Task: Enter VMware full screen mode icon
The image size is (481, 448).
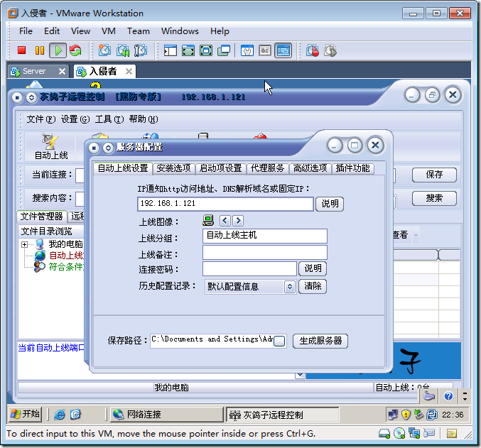Action: (x=206, y=50)
